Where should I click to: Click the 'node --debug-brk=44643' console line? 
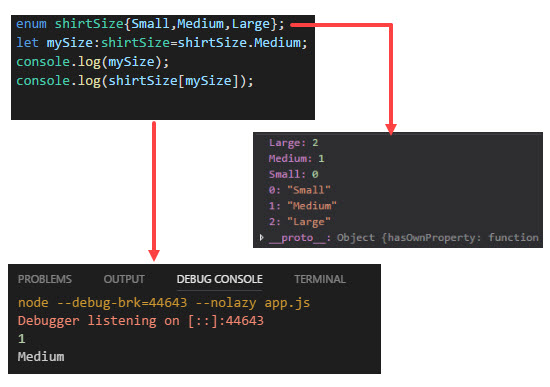tap(164, 302)
